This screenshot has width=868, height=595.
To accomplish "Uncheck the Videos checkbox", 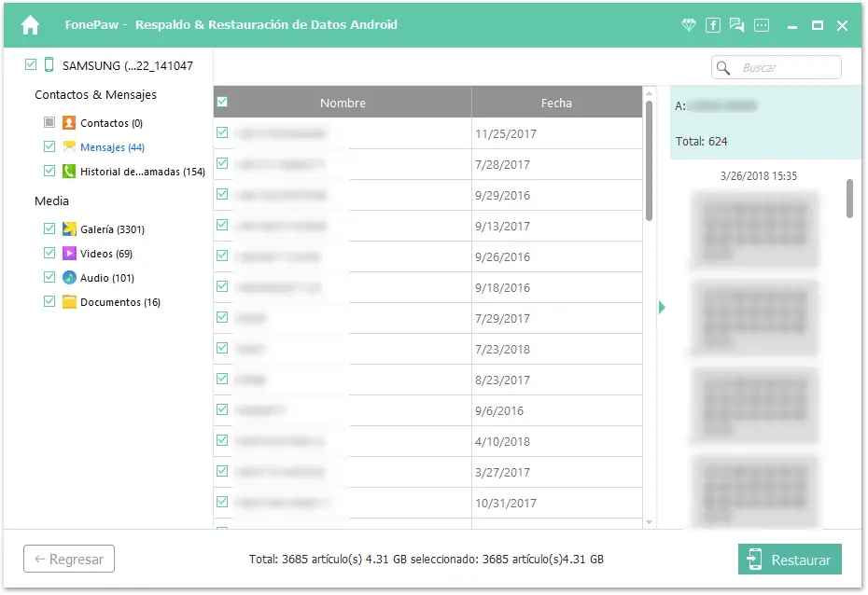I will (49, 252).
